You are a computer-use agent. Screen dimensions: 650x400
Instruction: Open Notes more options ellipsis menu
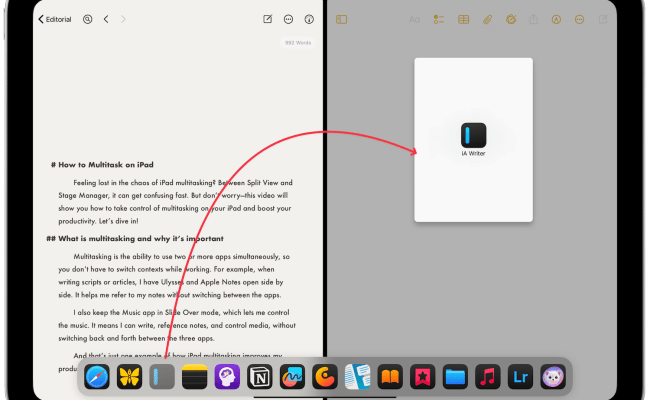pyautogui.click(x=580, y=19)
